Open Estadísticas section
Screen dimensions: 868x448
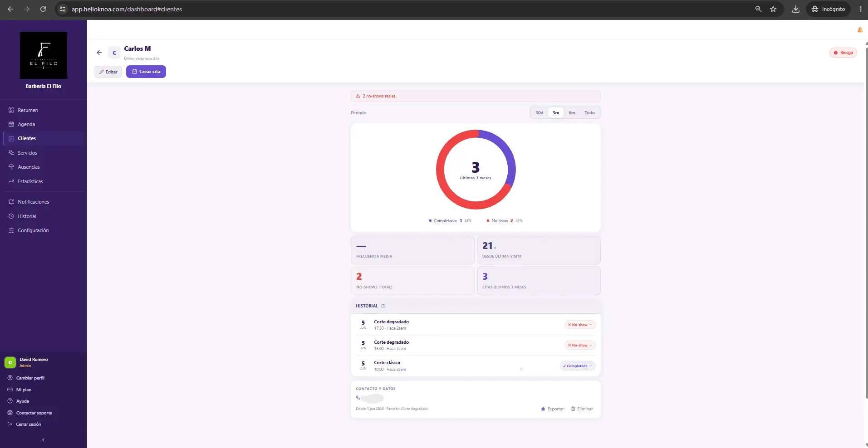click(x=44, y=181)
